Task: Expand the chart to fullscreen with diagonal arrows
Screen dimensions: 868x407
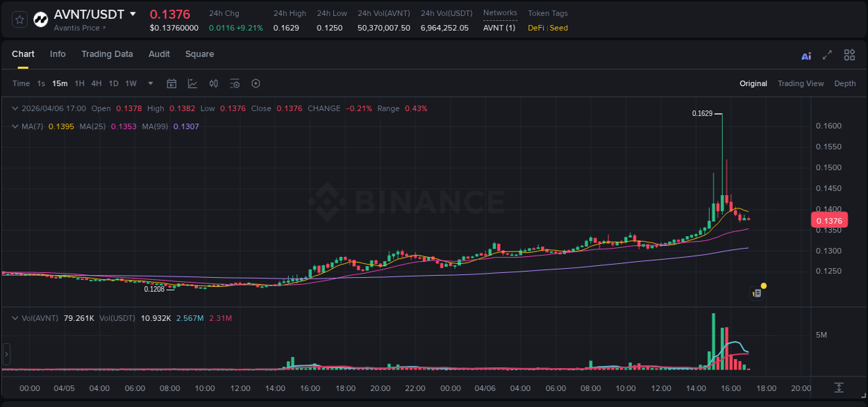Action: [x=826, y=55]
